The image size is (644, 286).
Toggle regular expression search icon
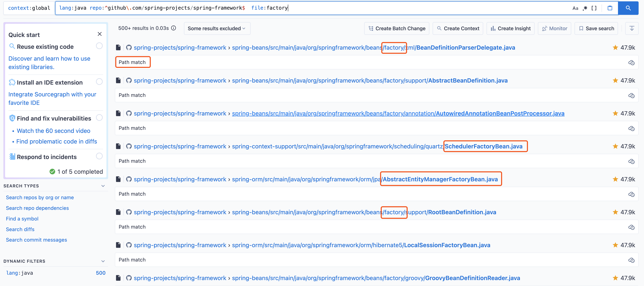point(585,8)
